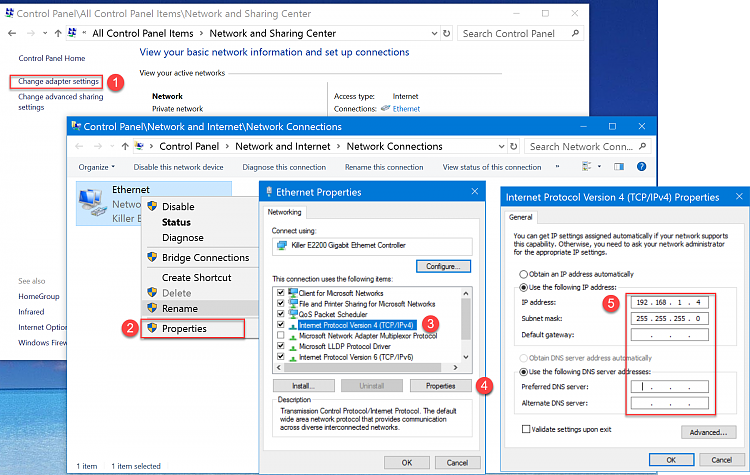Click the Ethernet adapter icon
This screenshot has height=475, width=750.
pyautogui.click(x=93, y=206)
